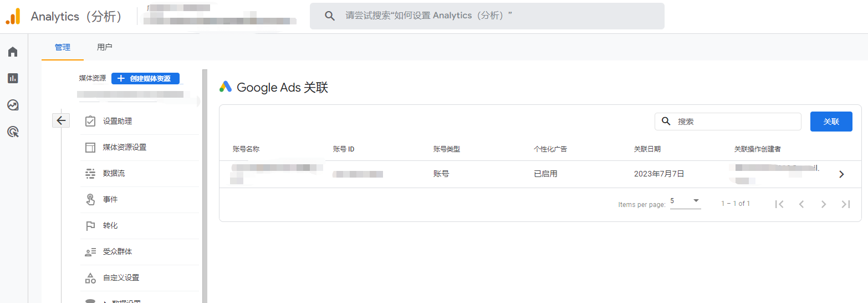Screen dimensions: 868x303
Task: Open 媒体资源设置 menu item
Action: (139, 147)
